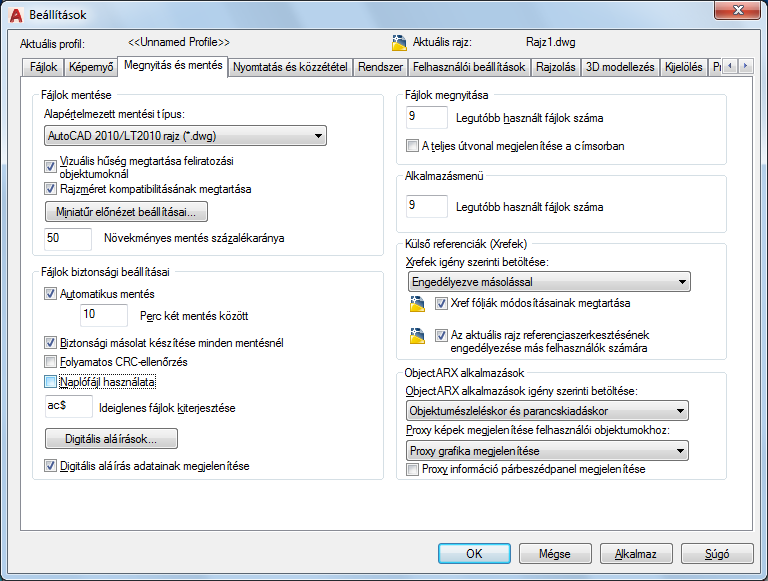Cancel with the Mégse button

coord(555,554)
